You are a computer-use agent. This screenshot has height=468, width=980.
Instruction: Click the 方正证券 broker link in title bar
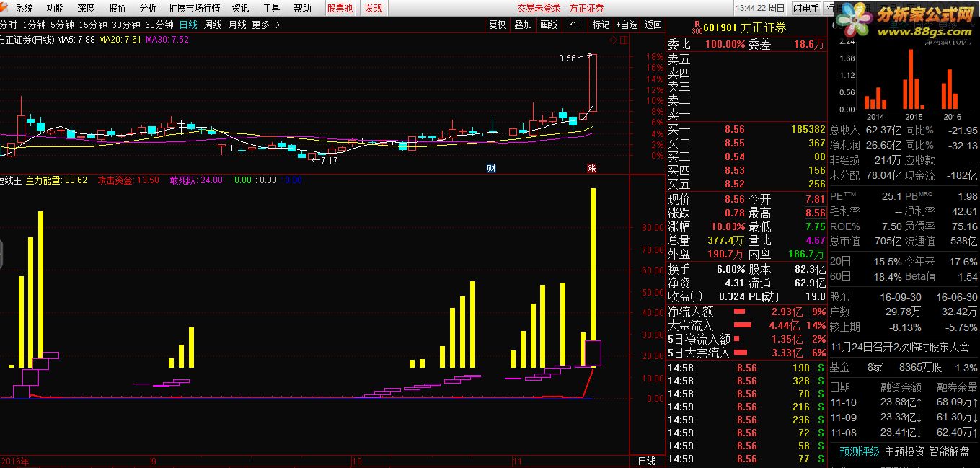coord(586,8)
